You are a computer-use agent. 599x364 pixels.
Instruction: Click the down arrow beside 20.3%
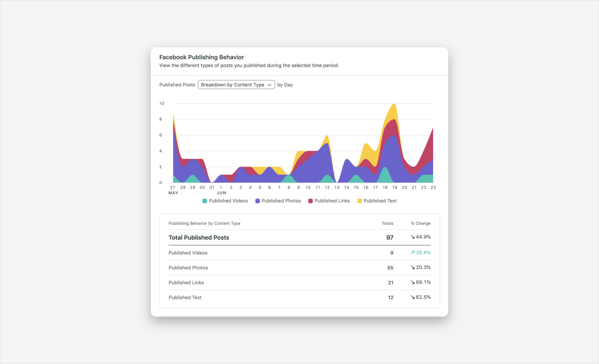tap(413, 268)
